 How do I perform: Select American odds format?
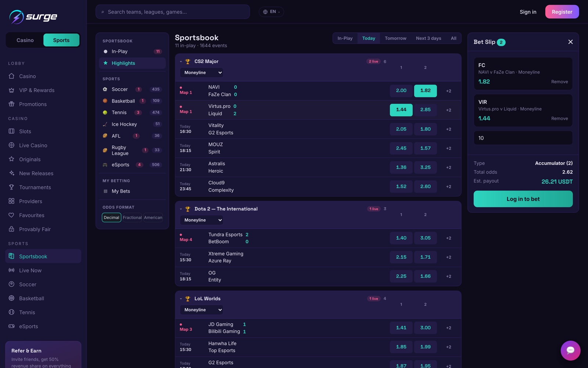pos(153,217)
